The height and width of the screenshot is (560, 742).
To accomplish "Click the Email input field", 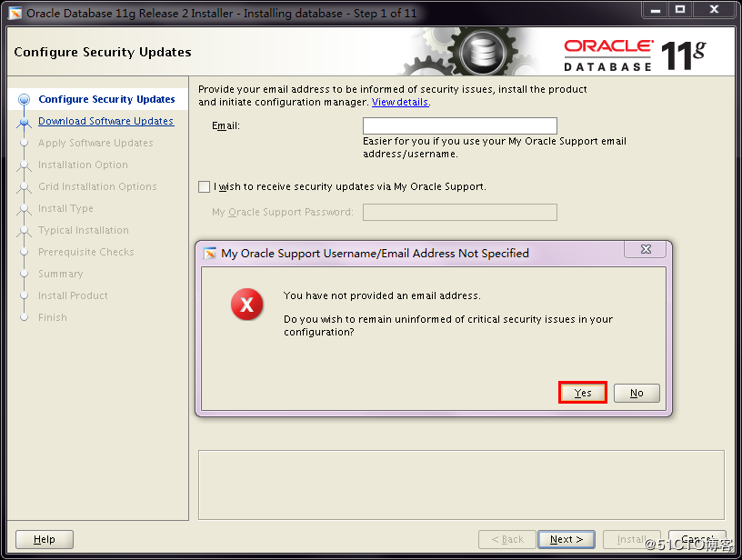I will click(459, 125).
